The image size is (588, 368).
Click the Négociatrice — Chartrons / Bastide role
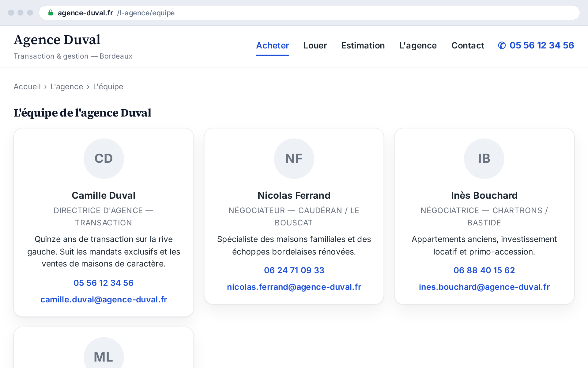484,217
